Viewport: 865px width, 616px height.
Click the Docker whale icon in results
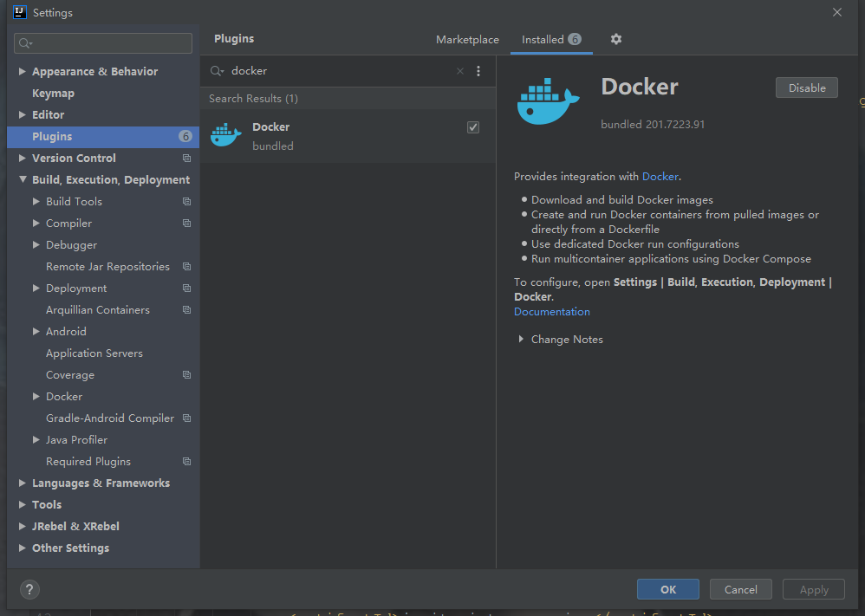click(226, 135)
